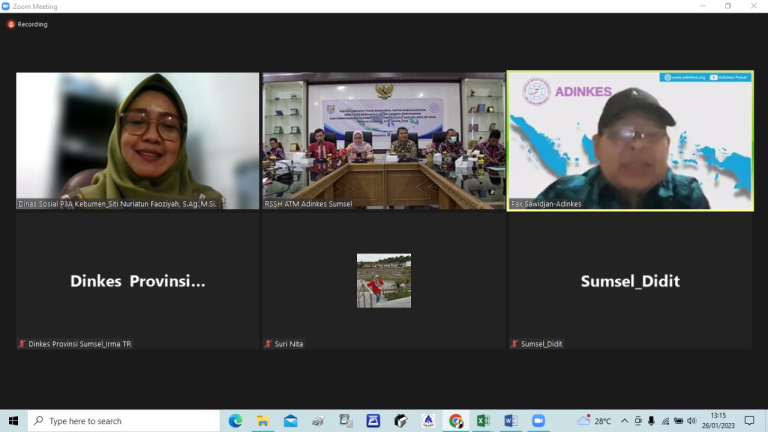768x432 pixels.
Task: Select the RSSH ATM Adinkes Sumsel video tile
Action: (384, 141)
